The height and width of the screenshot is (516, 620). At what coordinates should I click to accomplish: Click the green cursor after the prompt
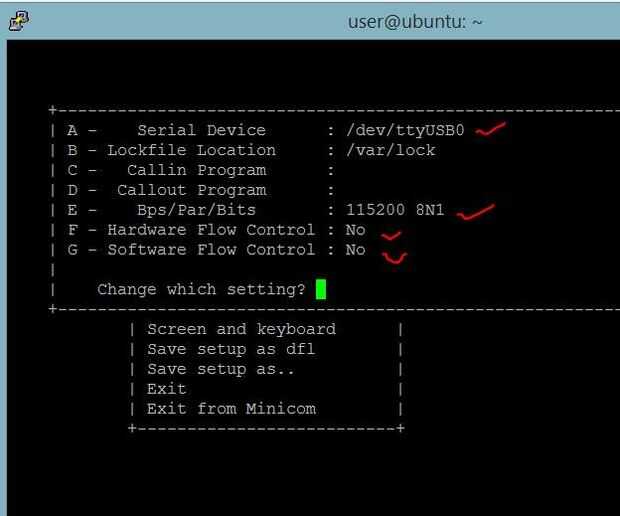321,289
